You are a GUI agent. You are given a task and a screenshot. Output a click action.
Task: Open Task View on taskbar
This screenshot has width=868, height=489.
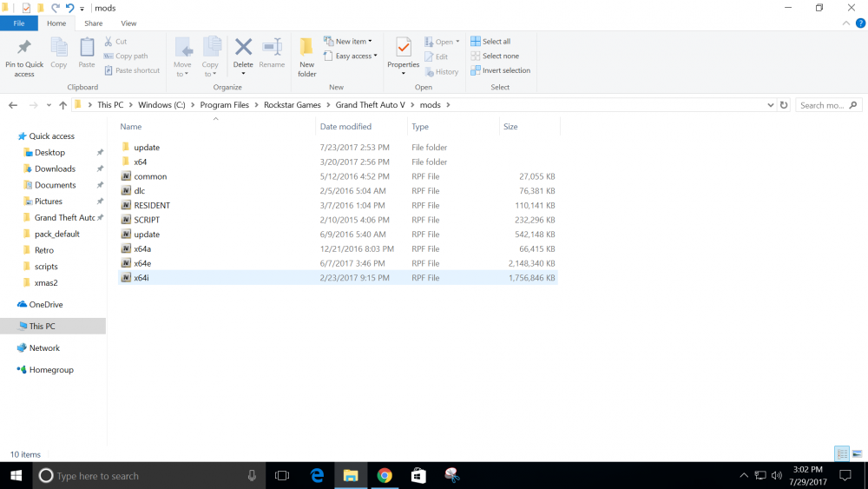pyautogui.click(x=282, y=476)
